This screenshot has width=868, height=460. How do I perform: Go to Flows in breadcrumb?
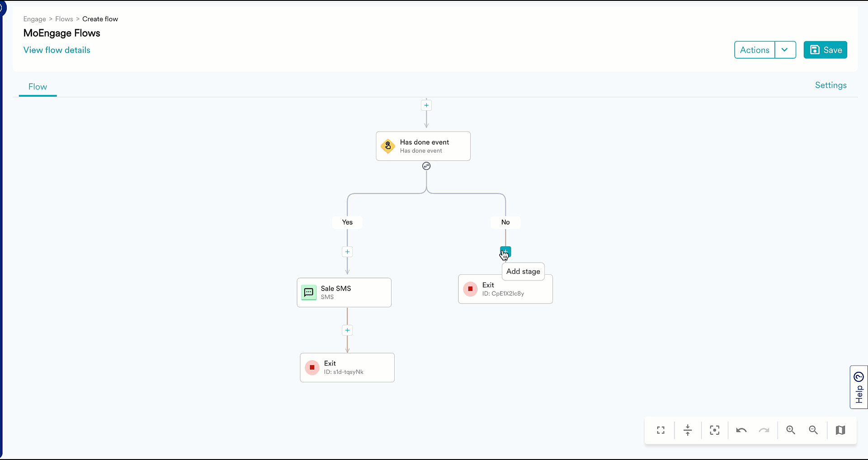point(64,19)
